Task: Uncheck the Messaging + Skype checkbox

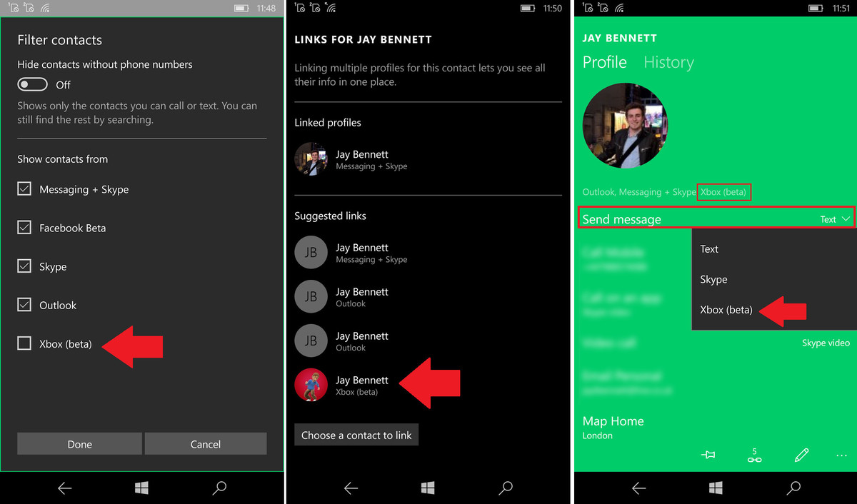Action: pos(24,189)
